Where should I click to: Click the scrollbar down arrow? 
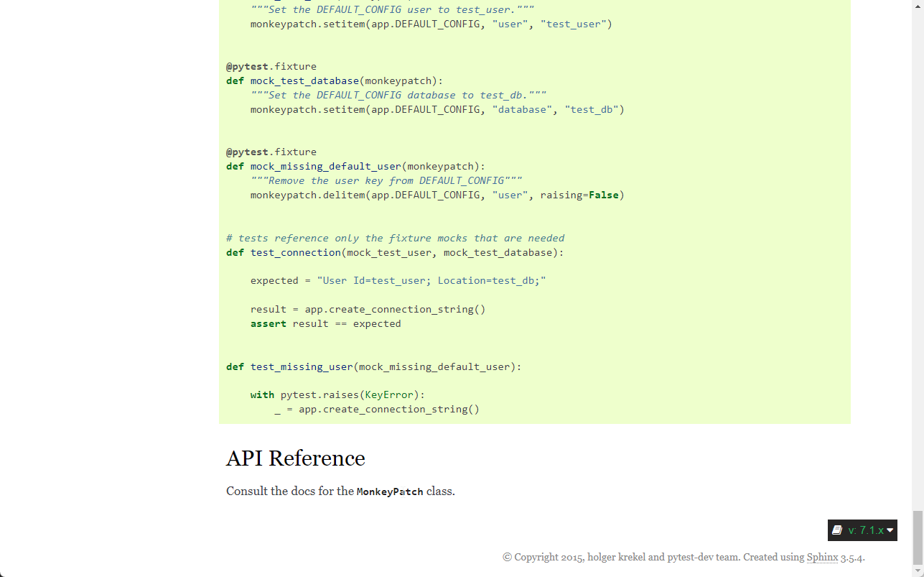(x=918, y=571)
